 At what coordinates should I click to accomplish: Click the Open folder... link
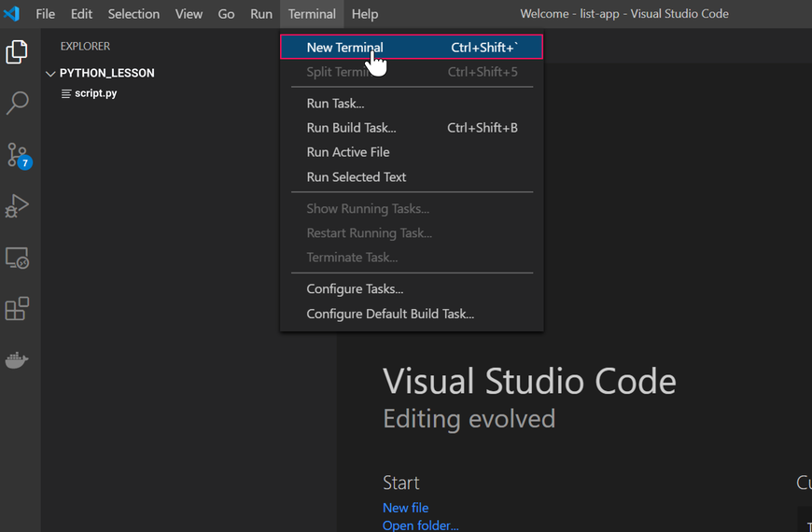pos(421,525)
